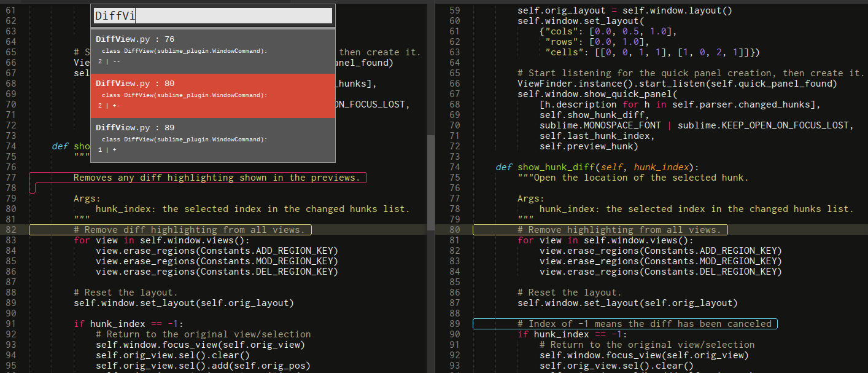This screenshot has width=868, height=373.
Task: Click 'if hunk_index == -1:' on right line 90
Action: pos(573,334)
